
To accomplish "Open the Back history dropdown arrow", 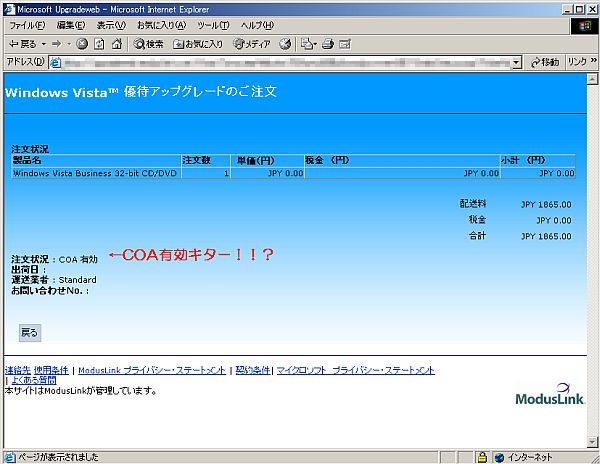I will [x=44, y=44].
